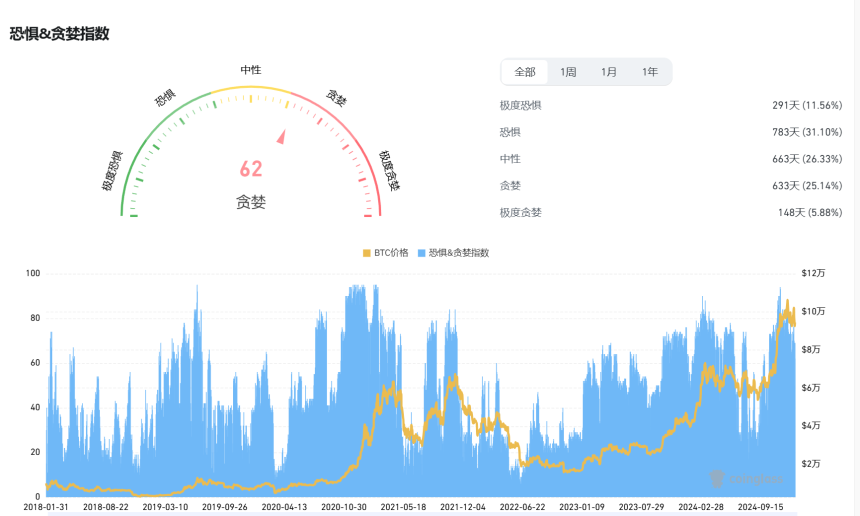Click the 恐惧&贪婪指数 page heading
This screenshot has height=516, width=860.
click(59, 33)
